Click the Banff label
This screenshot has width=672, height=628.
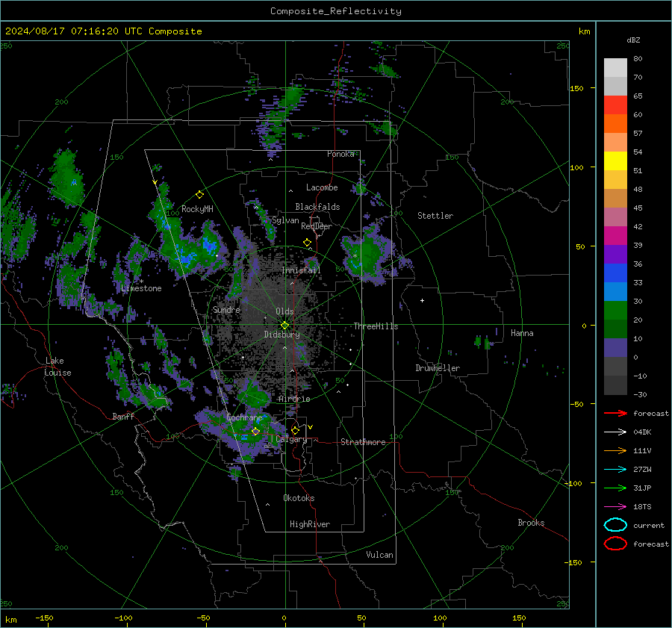pos(123,416)
